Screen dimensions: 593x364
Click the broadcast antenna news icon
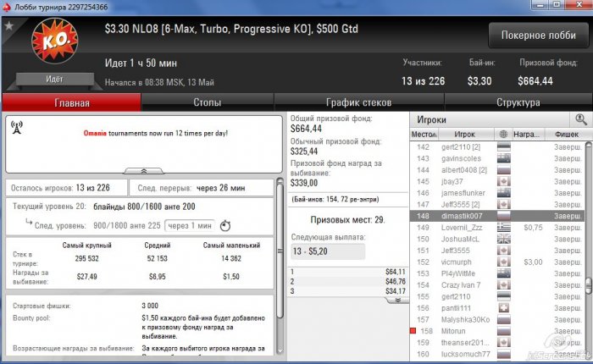(17, 127)
